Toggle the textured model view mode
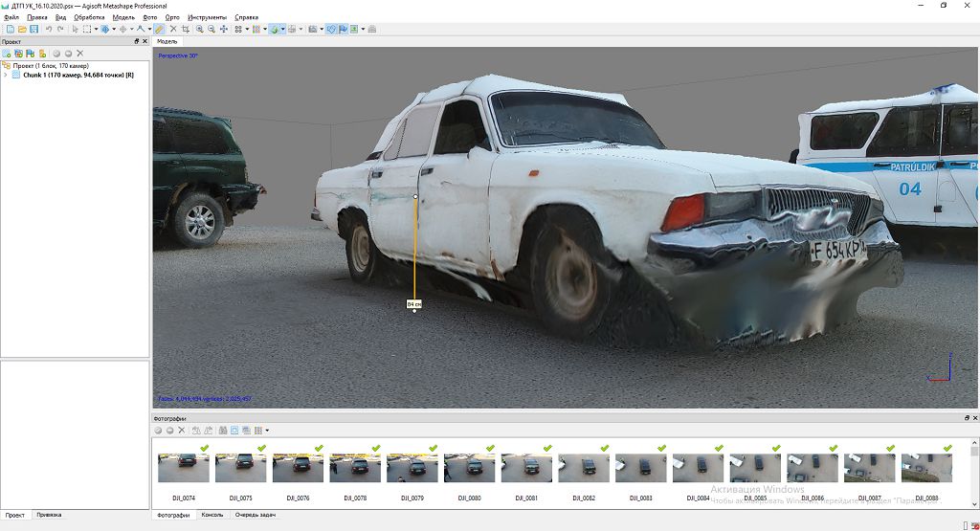Screen dimensions: 980x531 [274, 30]
